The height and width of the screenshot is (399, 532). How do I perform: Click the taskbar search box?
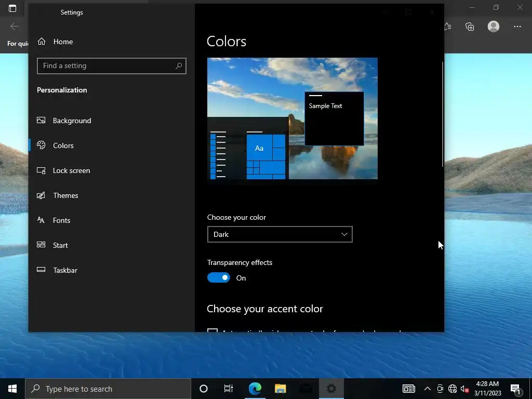point(108,389)
